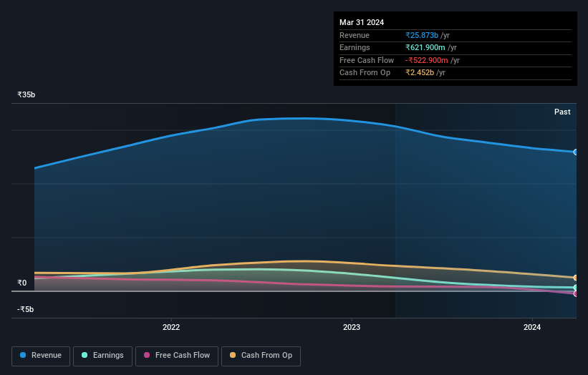Click the Cash From Op label in tooltip
588x375 pixels.
[x=365, y=73]
